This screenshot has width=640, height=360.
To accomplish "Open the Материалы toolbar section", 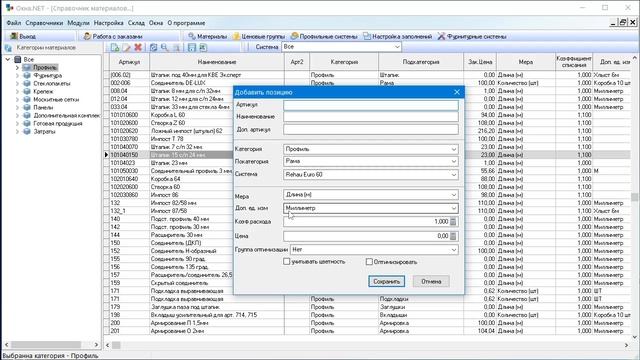I will (207, 36).
